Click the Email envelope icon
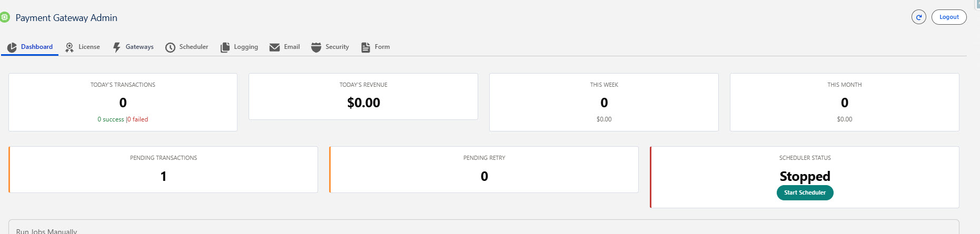Image resolution: width=980 pixels, height=234 pixels. pos(274,47)
